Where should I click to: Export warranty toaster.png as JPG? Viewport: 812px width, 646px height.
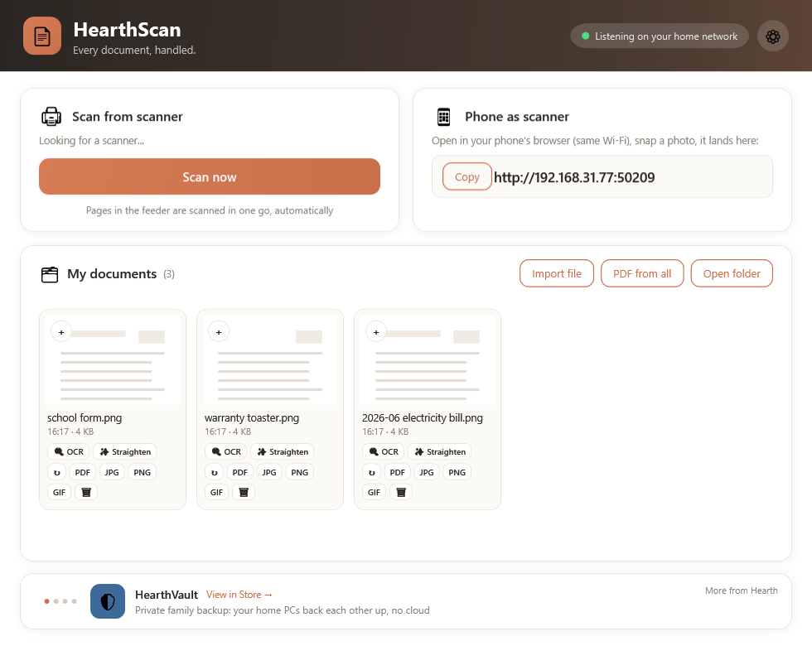(x=268, y=473)
